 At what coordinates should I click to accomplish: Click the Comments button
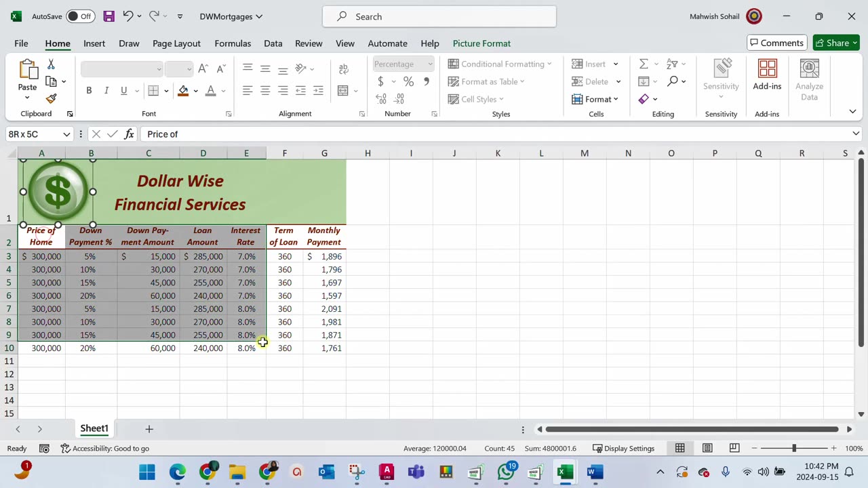[777, 43]
